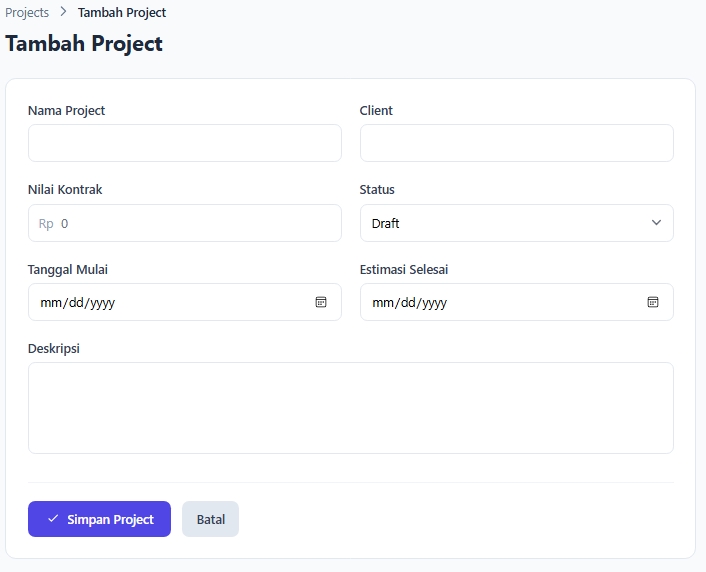Save using the Simpan Project button

click(100, 519)
